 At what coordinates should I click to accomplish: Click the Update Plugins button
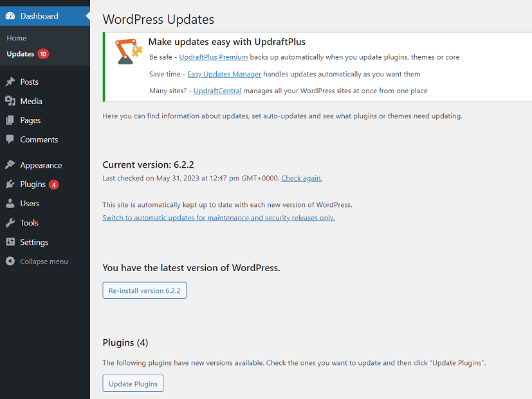(x=133, y=383)
